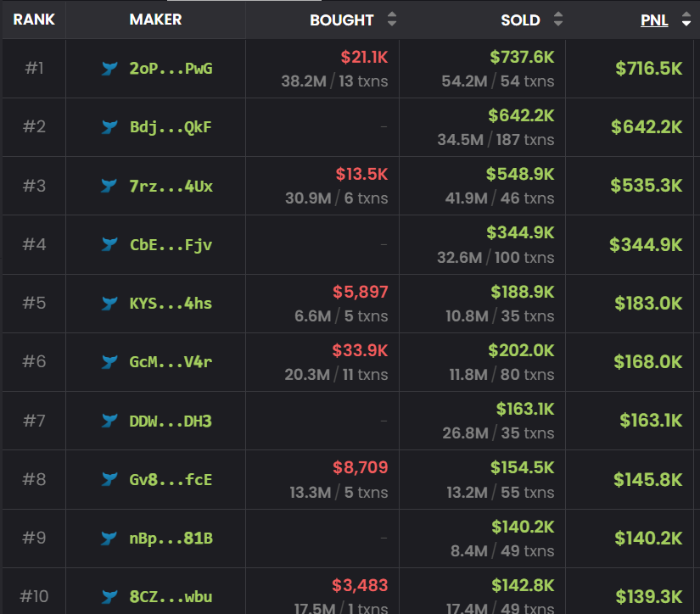Viewport: 700px width, 614px height.
Task: Click the descending sort arrow on SOLD
Action: click(x=558, y=24)
